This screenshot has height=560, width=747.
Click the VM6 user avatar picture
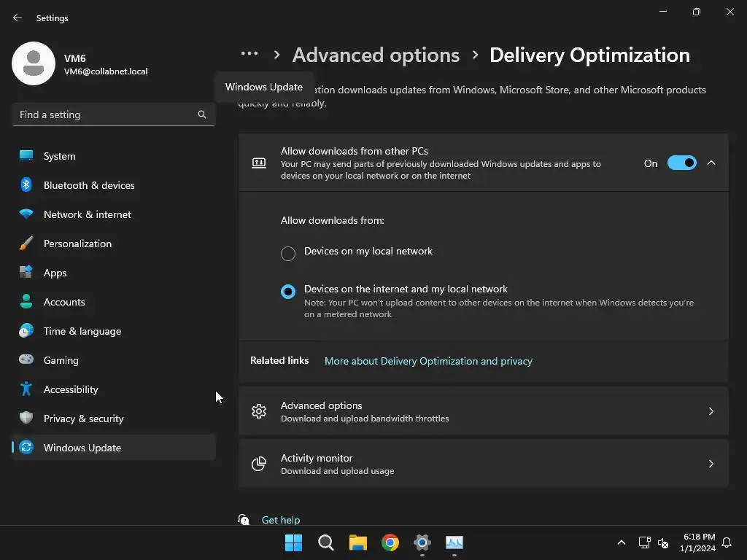[34, 63]
